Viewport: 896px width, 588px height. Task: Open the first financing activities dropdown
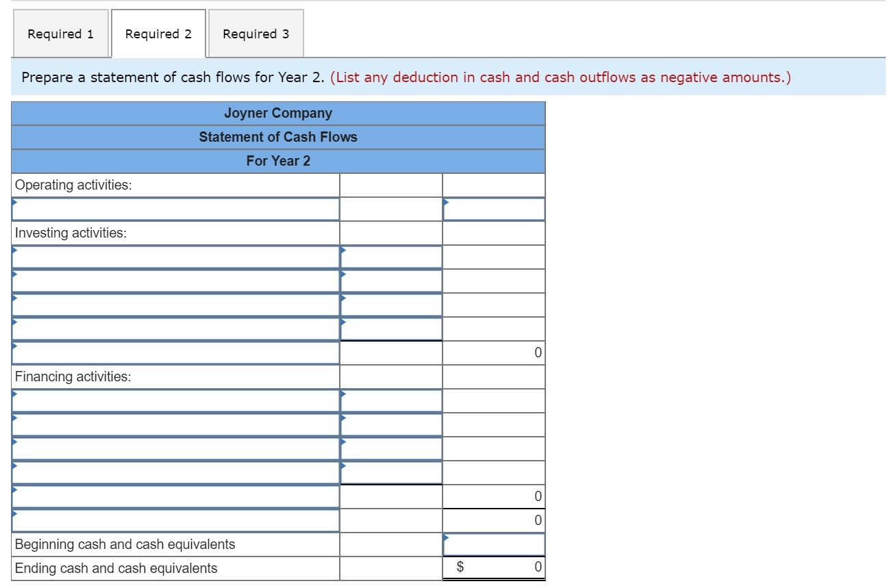(175, 400)
